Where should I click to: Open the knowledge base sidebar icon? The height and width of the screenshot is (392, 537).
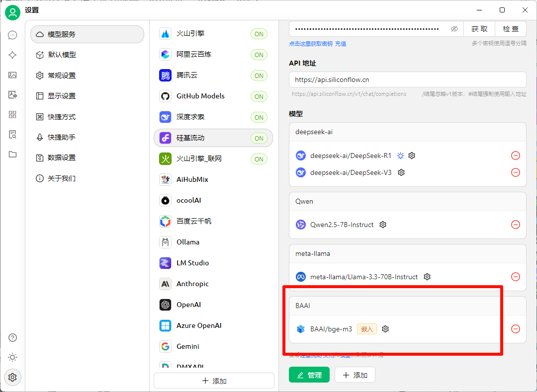coord(12,135)
